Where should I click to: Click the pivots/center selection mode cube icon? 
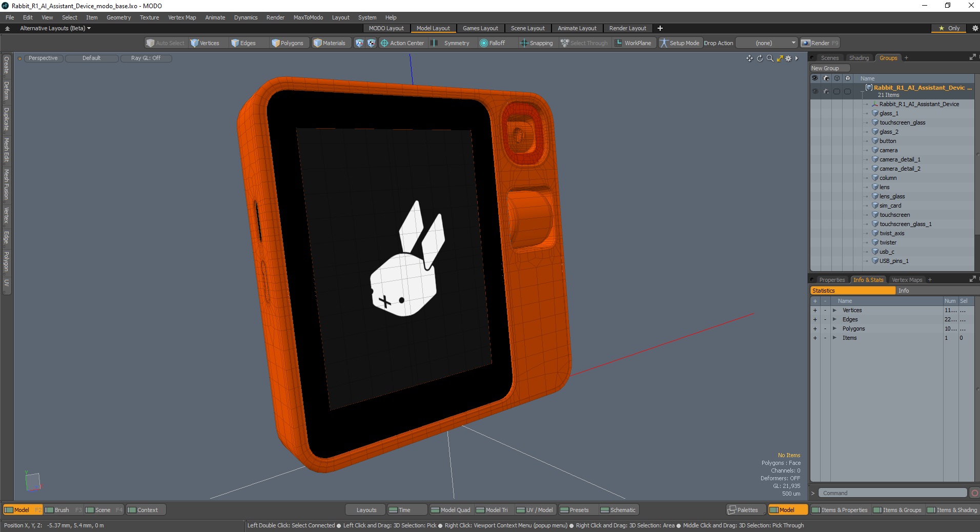pos(371,43)
